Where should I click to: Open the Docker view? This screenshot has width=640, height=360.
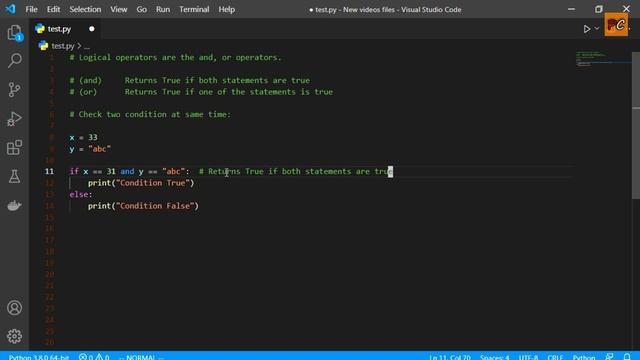pyautogui.click(x=14, y=205)
